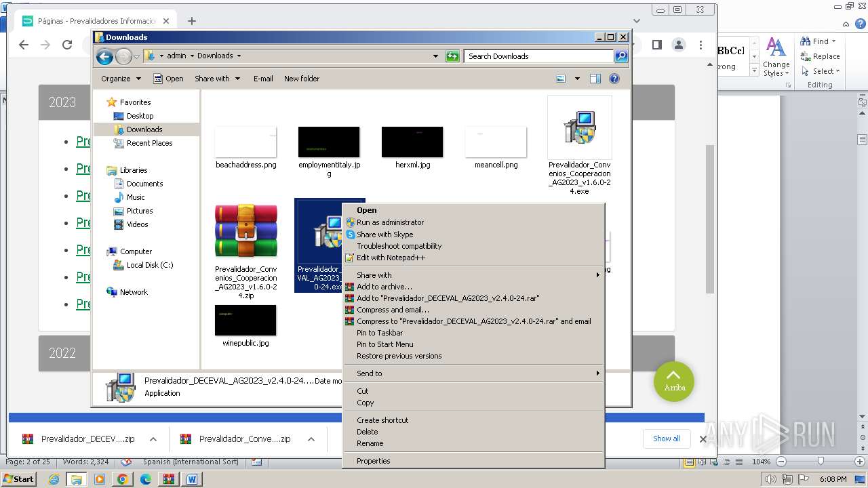Open browser three-dot menu
This screenshot has height=488, width=868.
coord(701,45)
